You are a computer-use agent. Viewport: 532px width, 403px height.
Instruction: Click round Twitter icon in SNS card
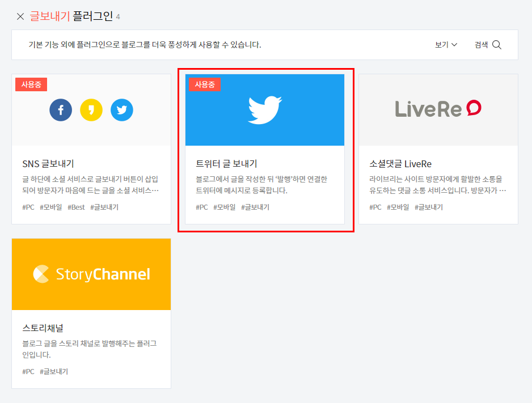122,110
